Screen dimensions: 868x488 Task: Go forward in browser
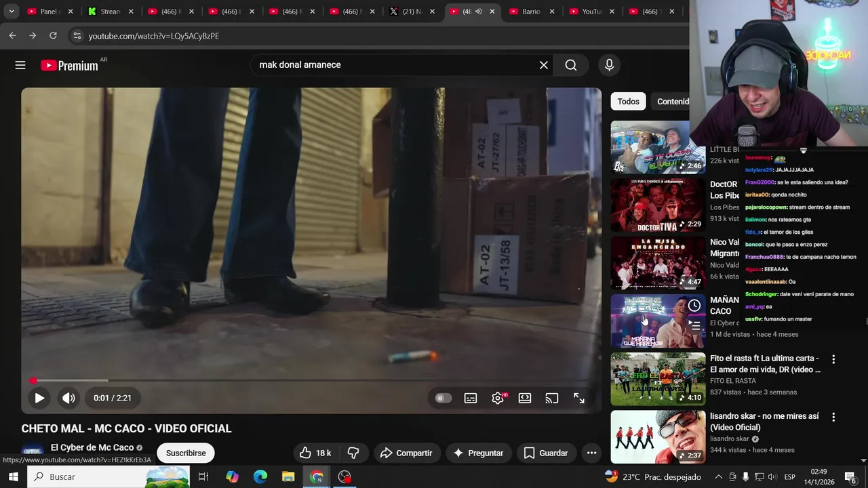click(33, 36)
